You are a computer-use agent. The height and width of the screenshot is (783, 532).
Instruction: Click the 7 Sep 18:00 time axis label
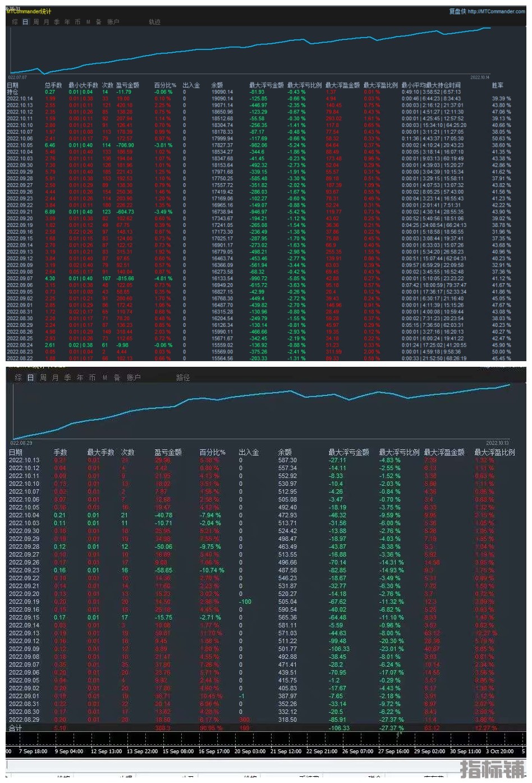[33, 752]
